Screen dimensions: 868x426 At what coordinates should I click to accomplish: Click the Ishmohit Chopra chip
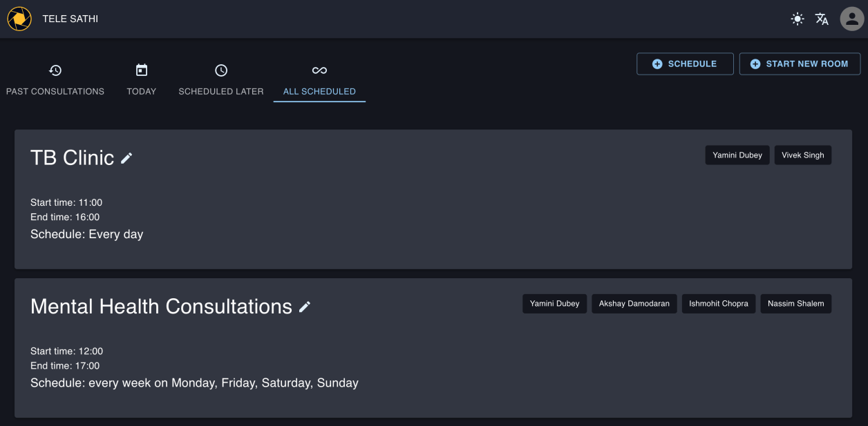pos(719,304)
